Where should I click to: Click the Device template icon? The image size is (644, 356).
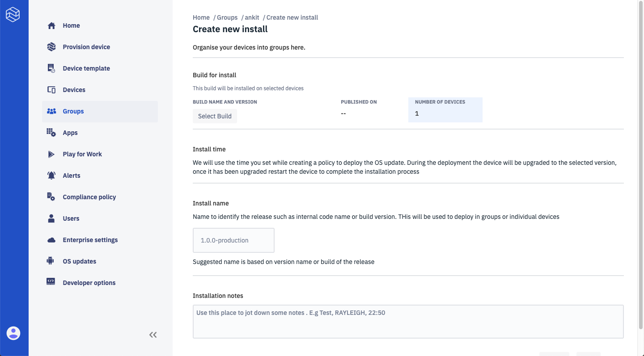pyautogui.click(x=51, y=68)
